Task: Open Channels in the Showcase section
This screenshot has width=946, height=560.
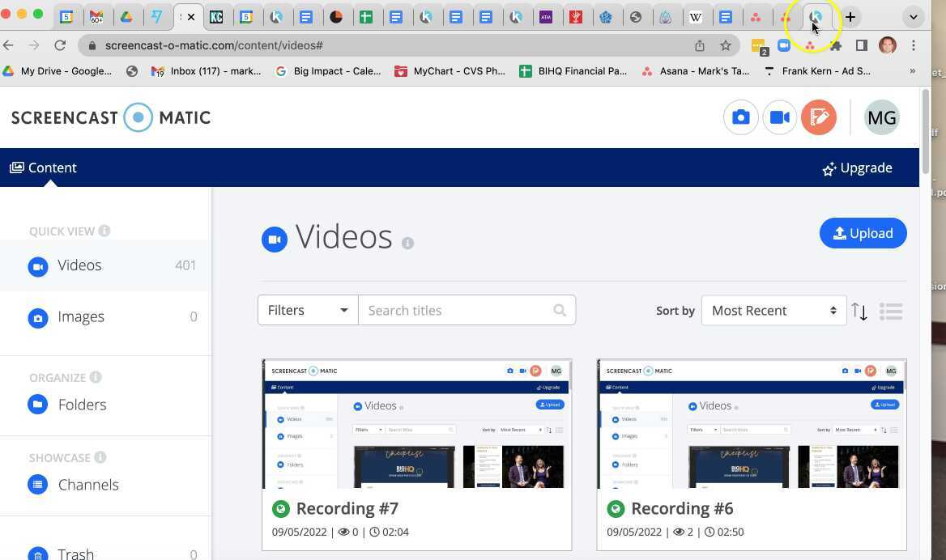Action: click(87, 485)
